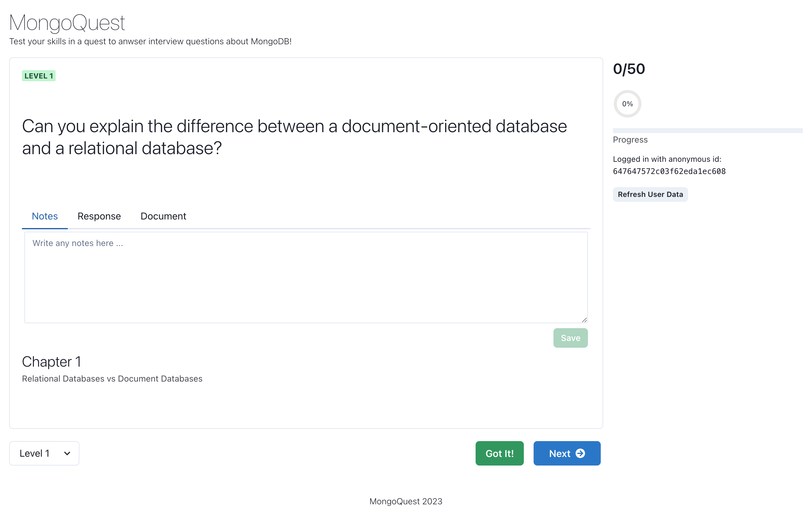Open the Document tab
The height and width of the screenshot is (522, 812).
coord(163,216)
